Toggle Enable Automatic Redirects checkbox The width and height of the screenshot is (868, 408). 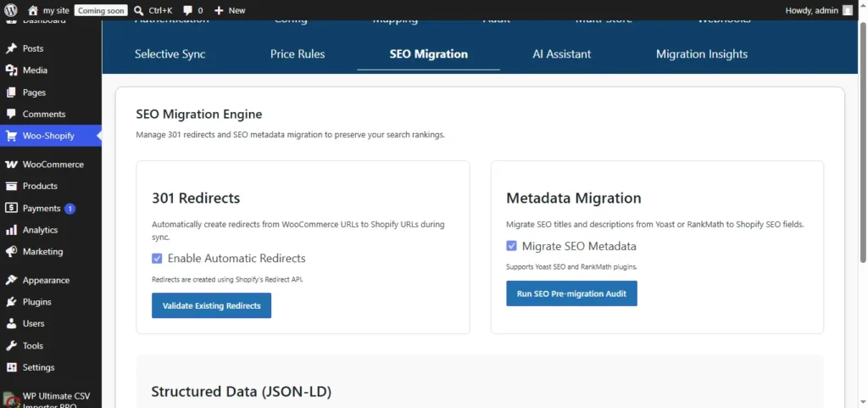(x=157, y=259)
